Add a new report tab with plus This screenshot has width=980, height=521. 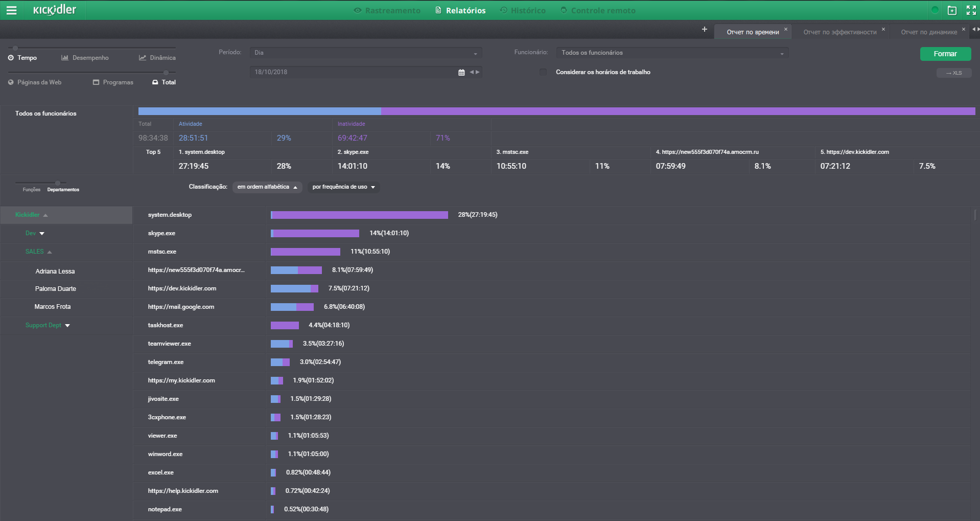click(705, 29)
